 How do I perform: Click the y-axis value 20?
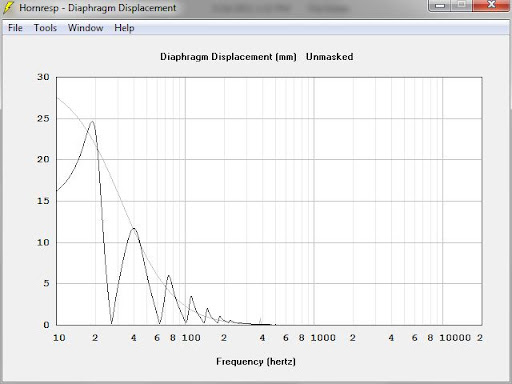click(43, 159)
